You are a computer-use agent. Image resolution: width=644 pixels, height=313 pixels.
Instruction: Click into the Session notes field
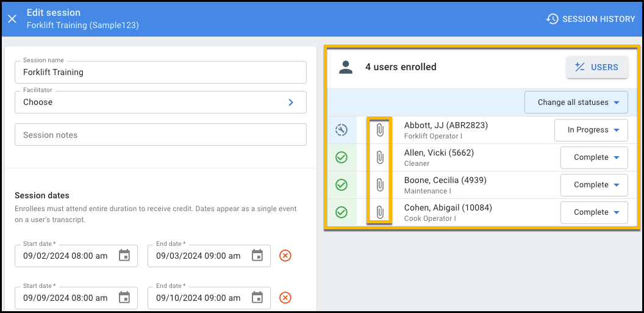coord(160,135)
